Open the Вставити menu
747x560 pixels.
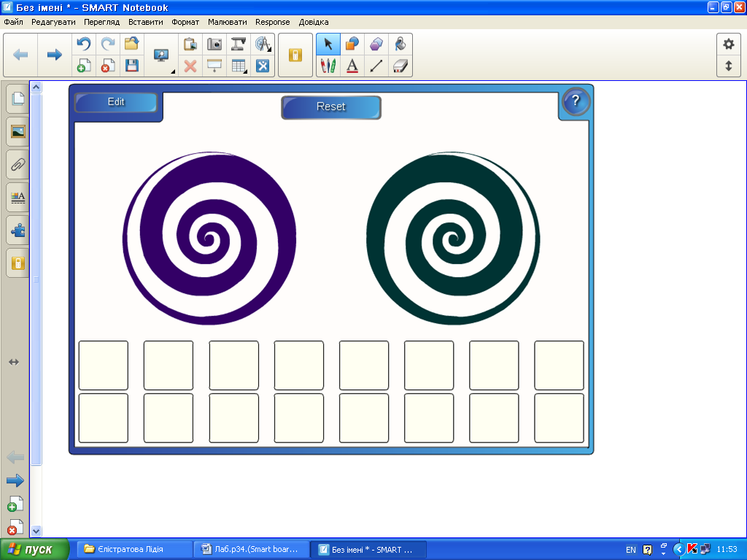(x=146, y=22)
